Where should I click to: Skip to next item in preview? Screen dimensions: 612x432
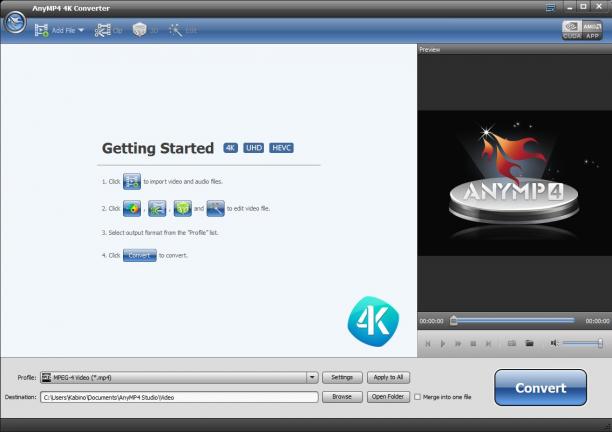(488, 343)
